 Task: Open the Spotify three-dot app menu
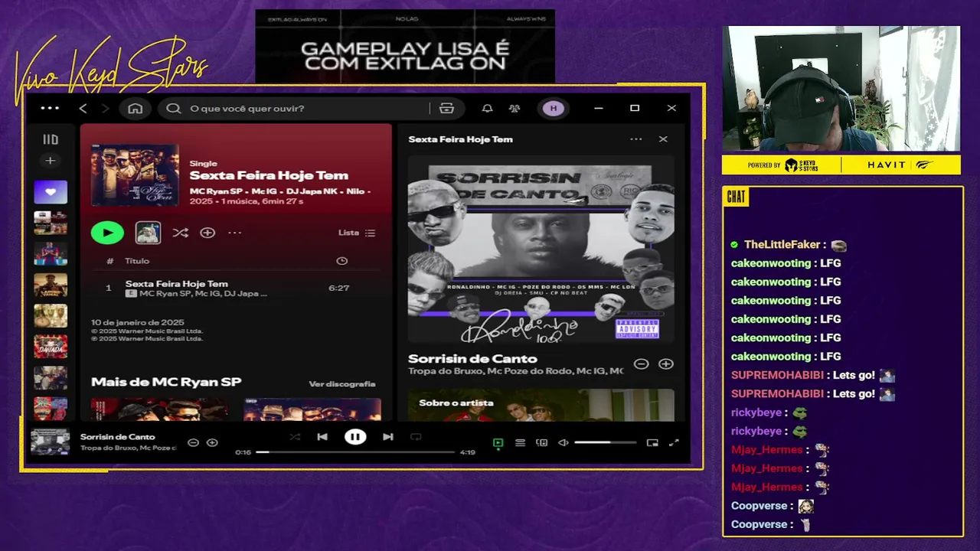pos(50,108)
